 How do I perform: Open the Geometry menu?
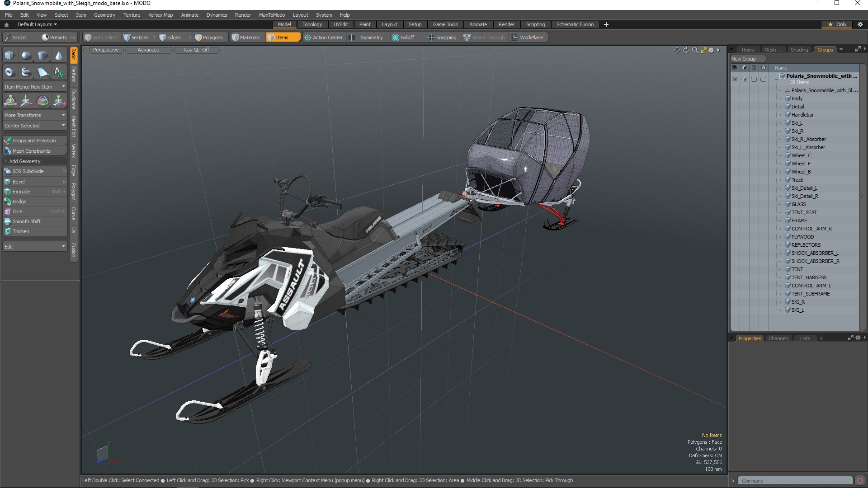104,15
